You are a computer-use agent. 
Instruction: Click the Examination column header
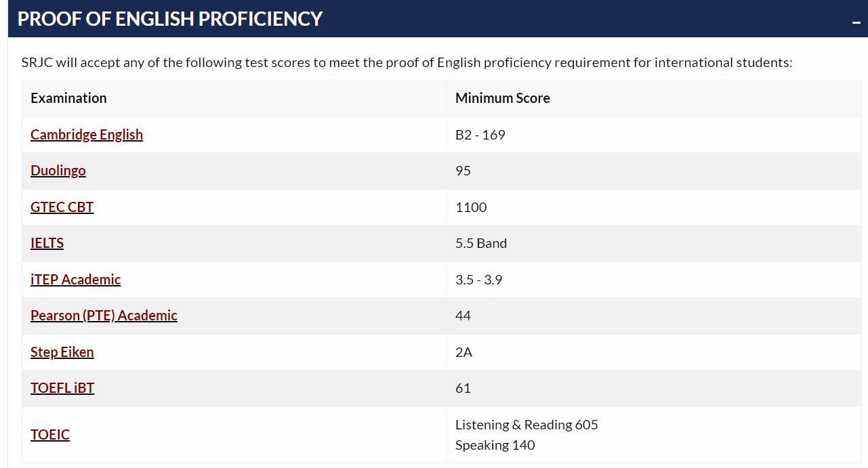tap(68, 98)
